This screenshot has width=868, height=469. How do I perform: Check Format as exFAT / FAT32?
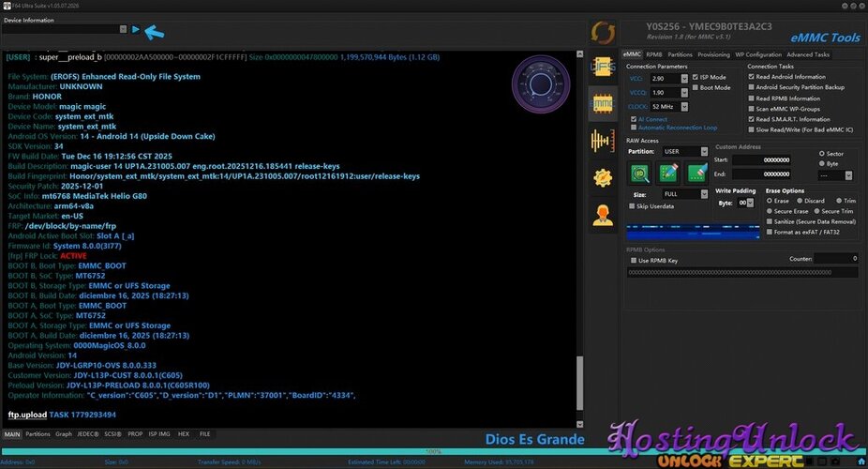(770, 232)
